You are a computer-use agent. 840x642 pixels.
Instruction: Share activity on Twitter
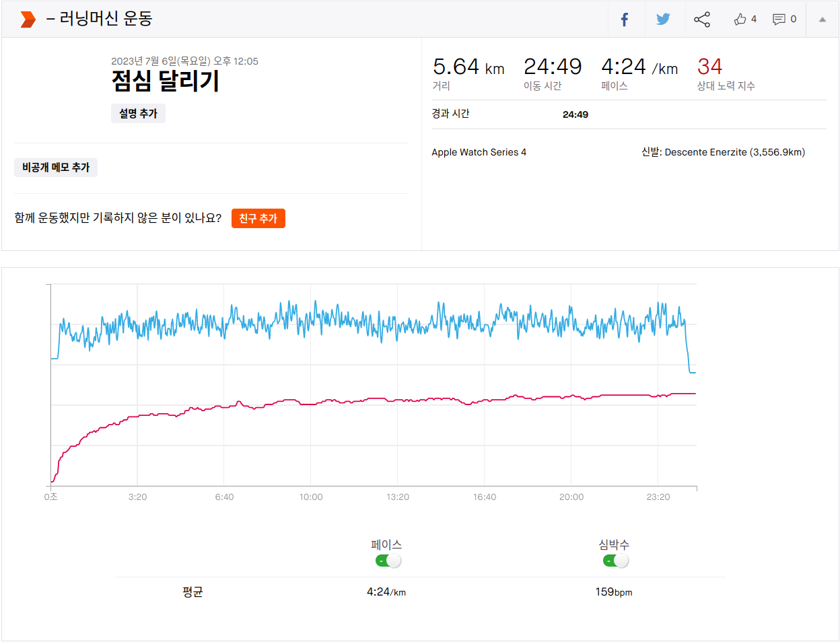pyautogui.click(x=663, y=20)
